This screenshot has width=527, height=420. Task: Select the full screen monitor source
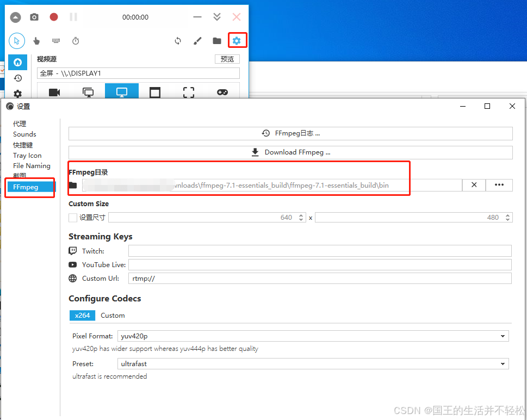(122, 91)
